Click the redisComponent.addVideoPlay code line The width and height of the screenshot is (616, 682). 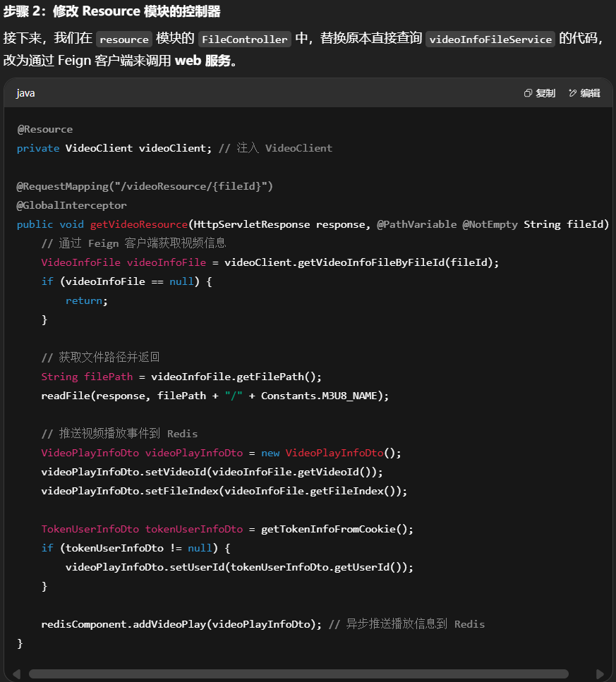pyautogui.click(x=181, y=624)
